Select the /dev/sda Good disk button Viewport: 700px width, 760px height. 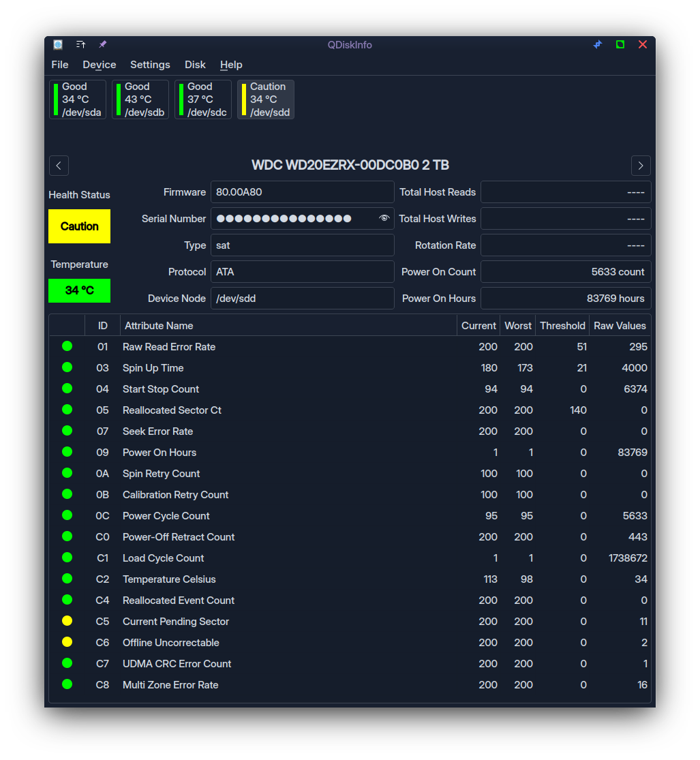point(78,100)
